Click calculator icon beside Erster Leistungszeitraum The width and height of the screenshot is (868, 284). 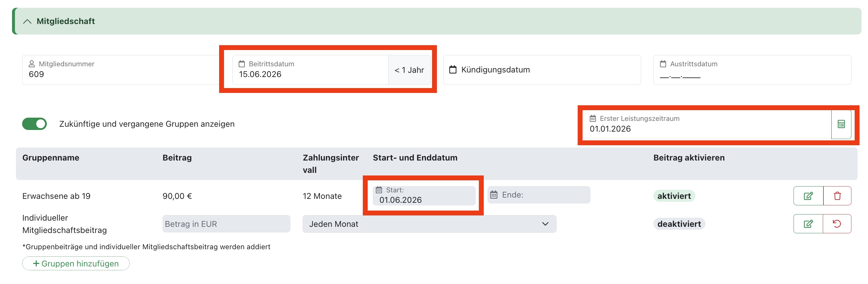click(x=841, y=124)
